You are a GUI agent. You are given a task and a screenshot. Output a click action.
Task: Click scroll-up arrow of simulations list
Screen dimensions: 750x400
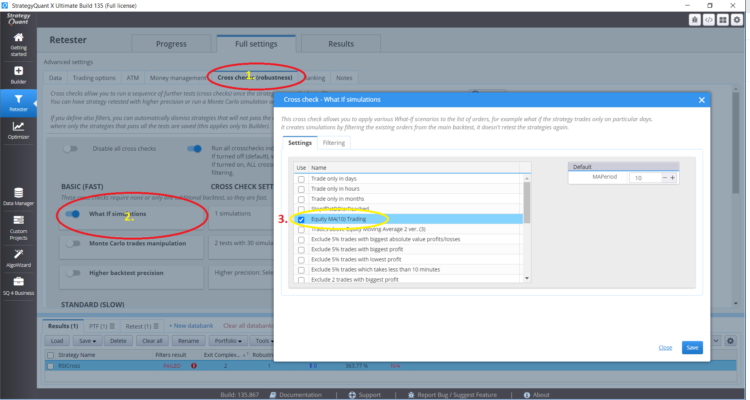pyautogui.click(x=527, y=178)
